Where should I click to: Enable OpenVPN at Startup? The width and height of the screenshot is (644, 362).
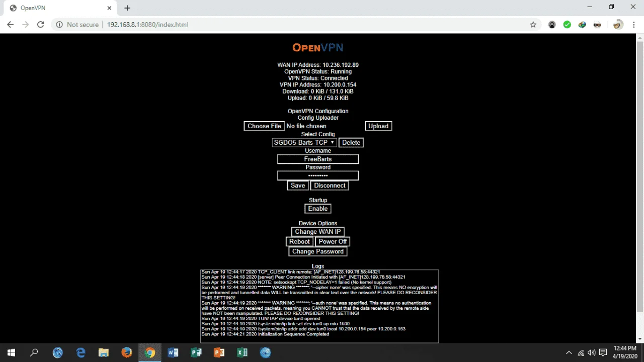[x=318, y=209]
